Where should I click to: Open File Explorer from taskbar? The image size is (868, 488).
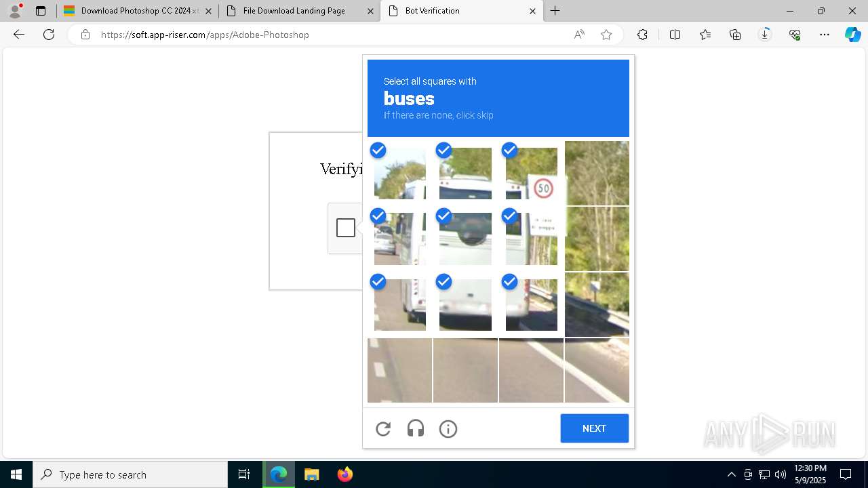click(312, 474)
